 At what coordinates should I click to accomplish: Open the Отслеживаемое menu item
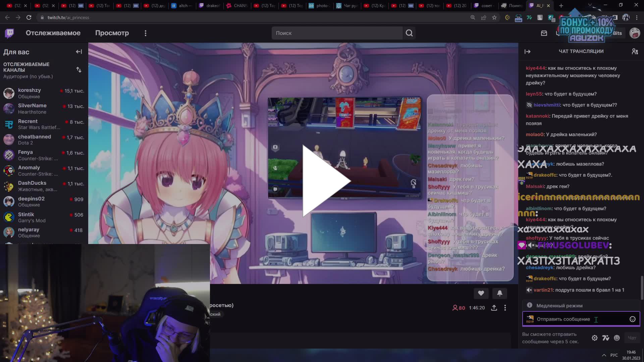click(x=53, y=33)
